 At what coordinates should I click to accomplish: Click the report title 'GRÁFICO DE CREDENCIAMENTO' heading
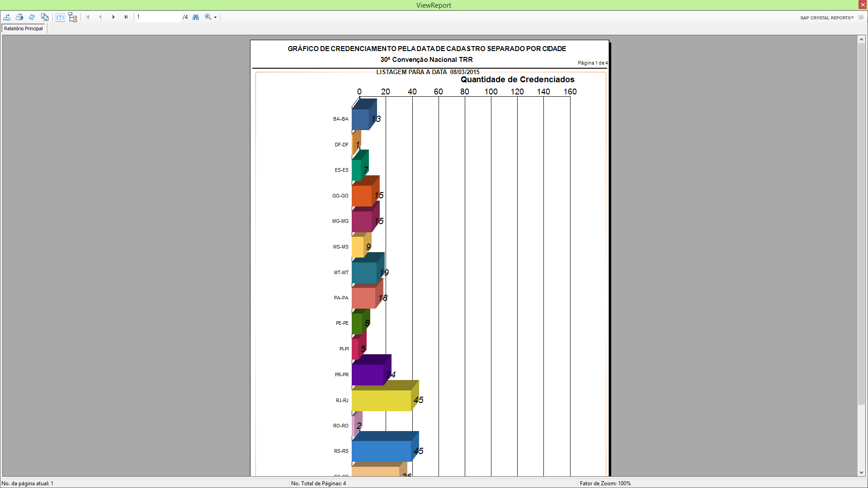pyautogui.click(x=427, y=49)
